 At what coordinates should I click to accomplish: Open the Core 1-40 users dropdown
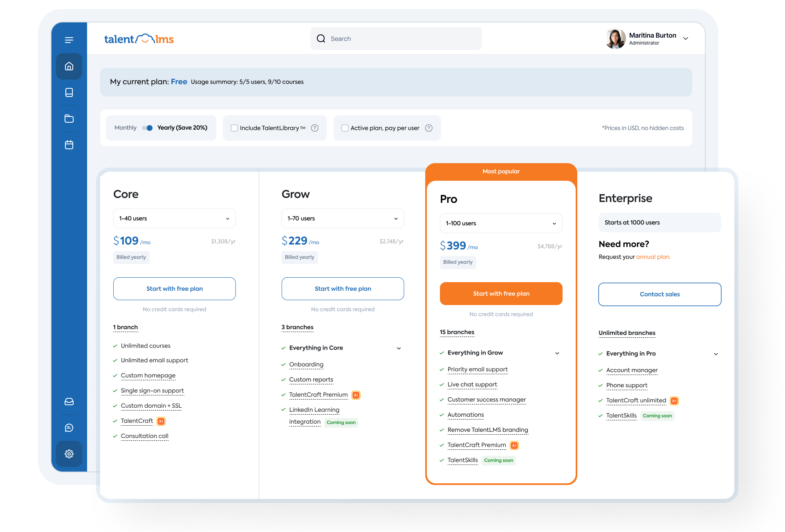[x=175, y=218]
